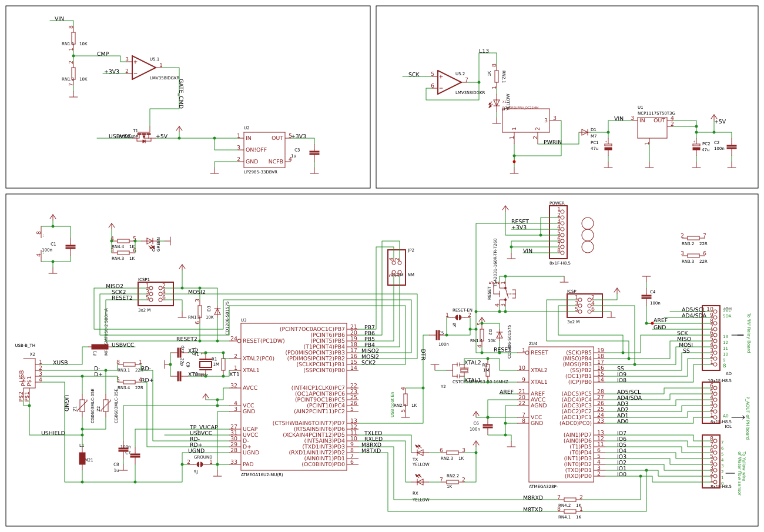Select the ATMEGA16U2-MU(R) chip body
The image size is (764, 532).
[x=294, y=397]
